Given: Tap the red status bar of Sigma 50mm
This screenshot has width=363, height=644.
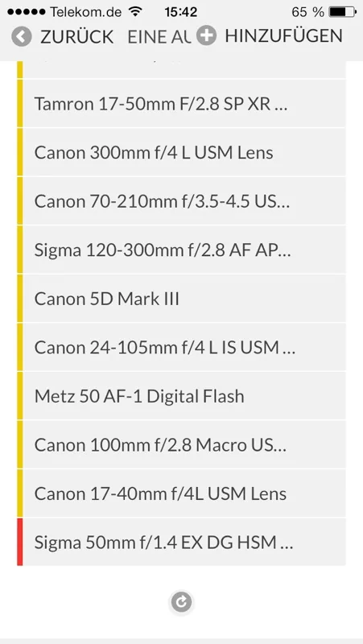Looking at the screenshot, I should (x=20, y=542).
